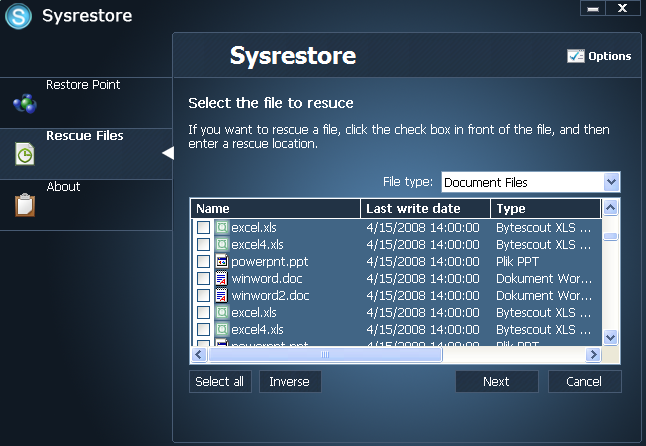Viewport: 646px width, 446px height.
Task: Click the About clipboard icon
Action: pyautogui.click(x=24, y=204)
